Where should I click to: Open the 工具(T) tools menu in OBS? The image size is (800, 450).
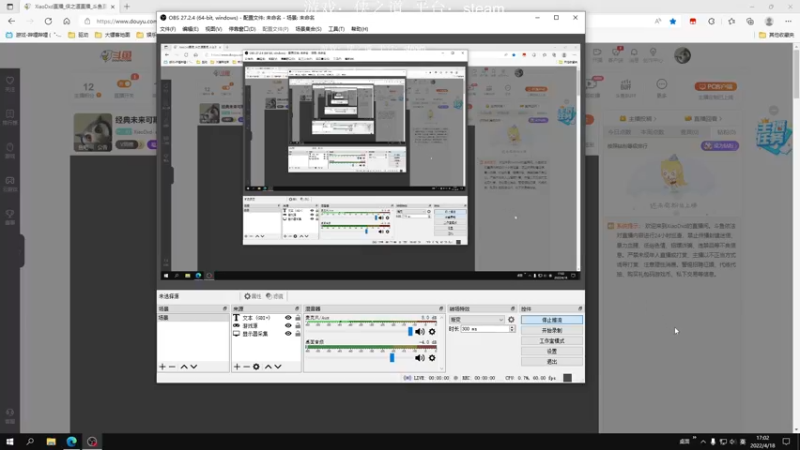pos(336,29)
